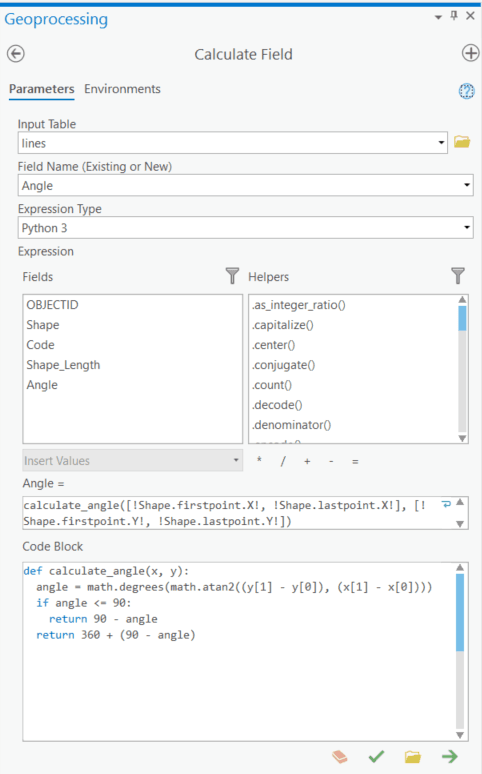The width and height of the screenshot is (482, 774).
Task: Verify the expression with green checkmark
Action: (x=376, y=756)
